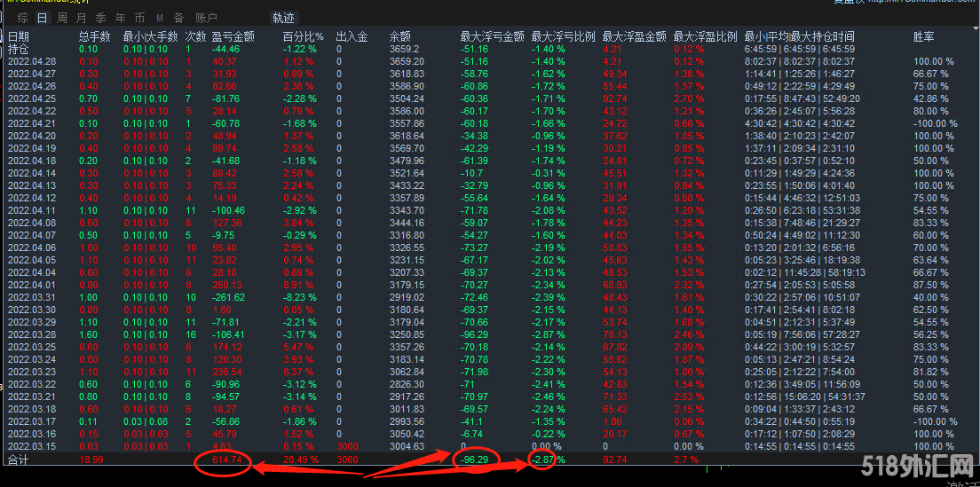This screenshot has width=980, height=487.
Task: Select the 日 daily statistics tab
Action: pyautogui.click(x=42, y=18)
